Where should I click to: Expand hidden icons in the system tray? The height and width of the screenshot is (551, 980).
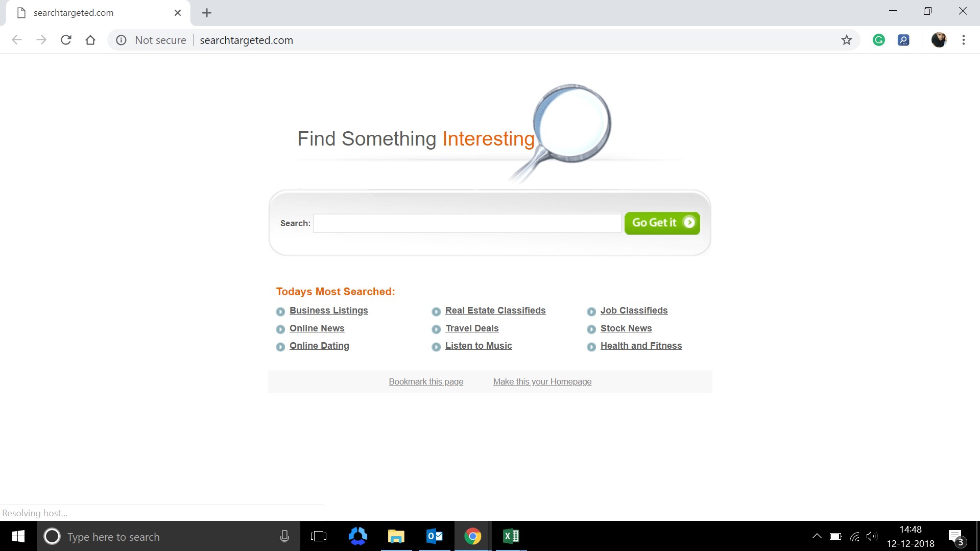pos(816,536)
